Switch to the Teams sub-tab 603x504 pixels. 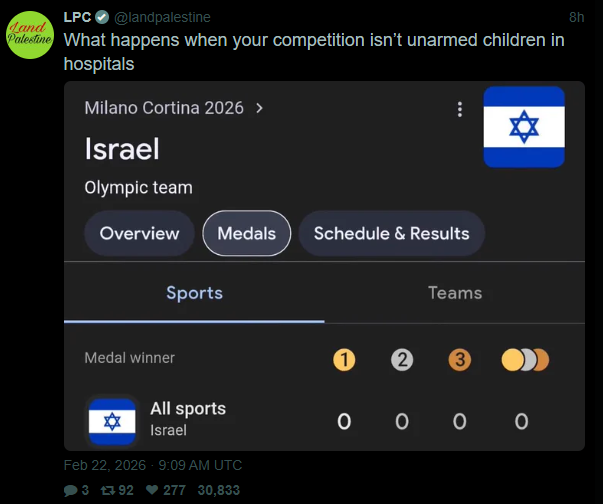455,293
